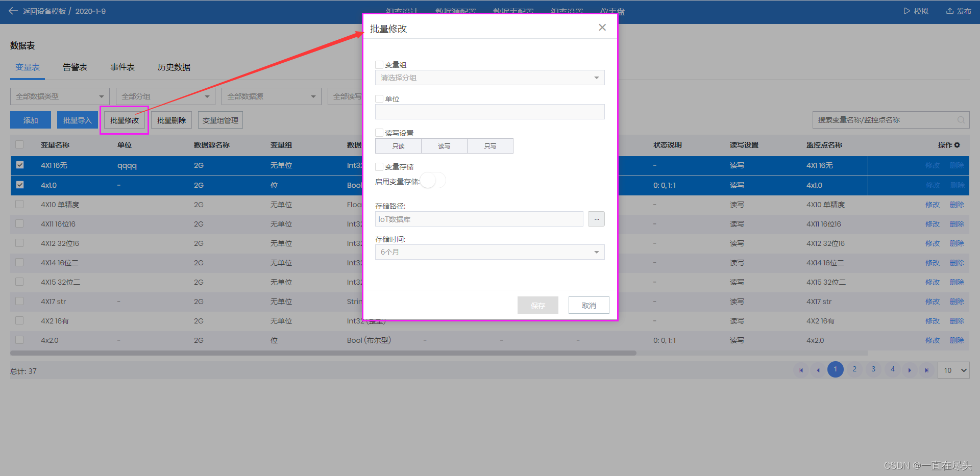Click the storage path browse '...' button
980x476 pixels.
click(x=597, y=219)
